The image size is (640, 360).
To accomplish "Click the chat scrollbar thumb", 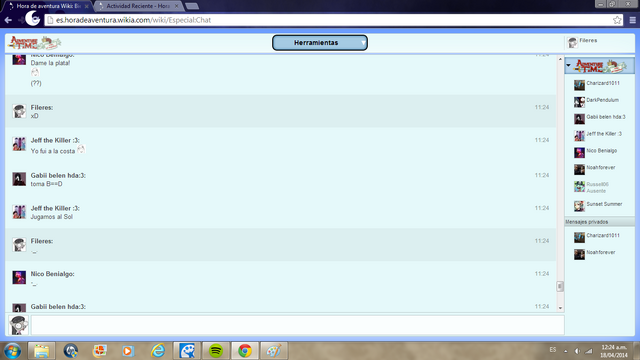I will click(560, 286).
